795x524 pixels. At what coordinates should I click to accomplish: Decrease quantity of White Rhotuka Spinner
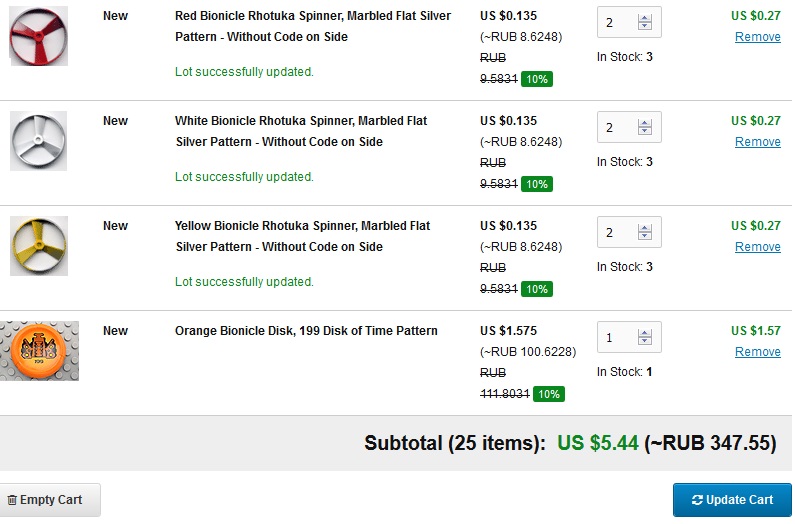[645, 133]
